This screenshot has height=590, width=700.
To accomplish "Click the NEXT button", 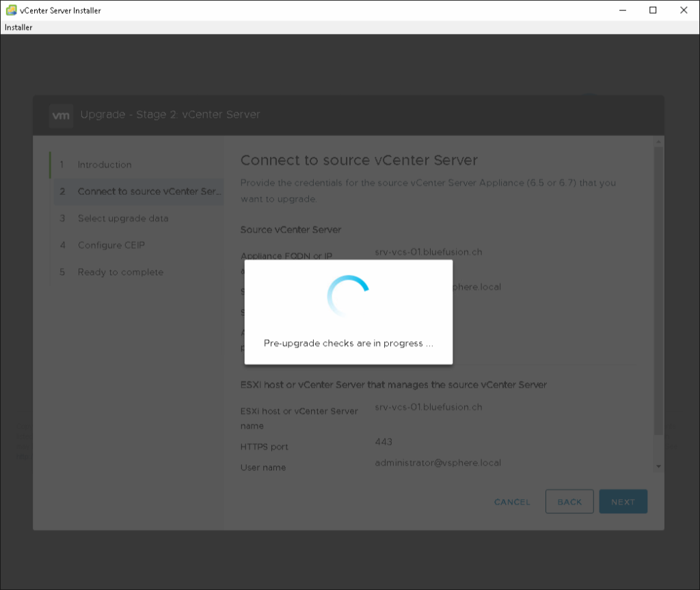I will click(x=623, y=502).
